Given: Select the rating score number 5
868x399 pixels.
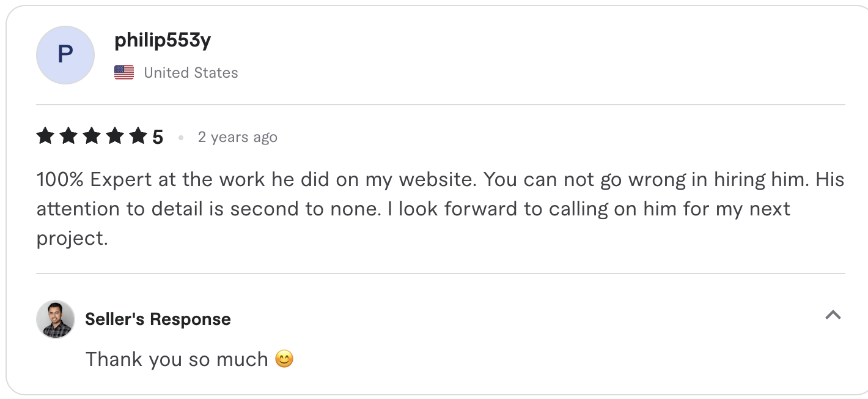Looking at the screenshot, I should tap(158, 136).
